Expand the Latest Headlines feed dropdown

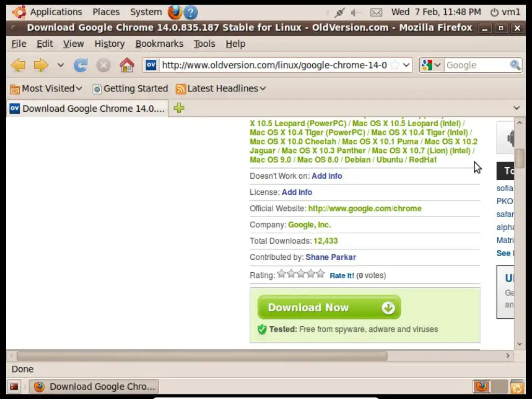[x=221, y=88]
